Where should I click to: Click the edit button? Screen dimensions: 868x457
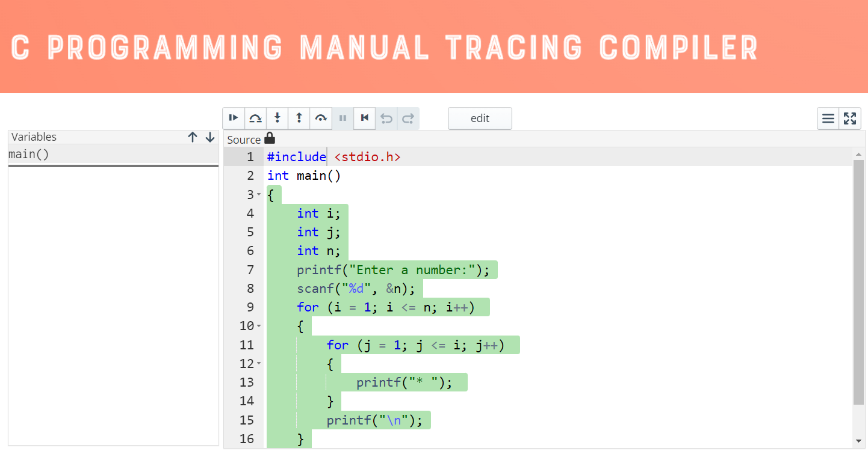[x=480, y=118]
